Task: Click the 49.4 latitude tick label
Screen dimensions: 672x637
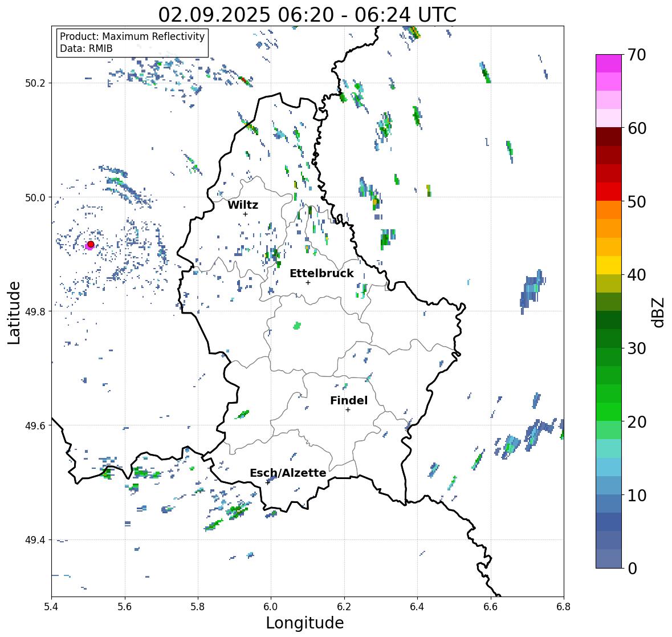Action: [35, 540]
